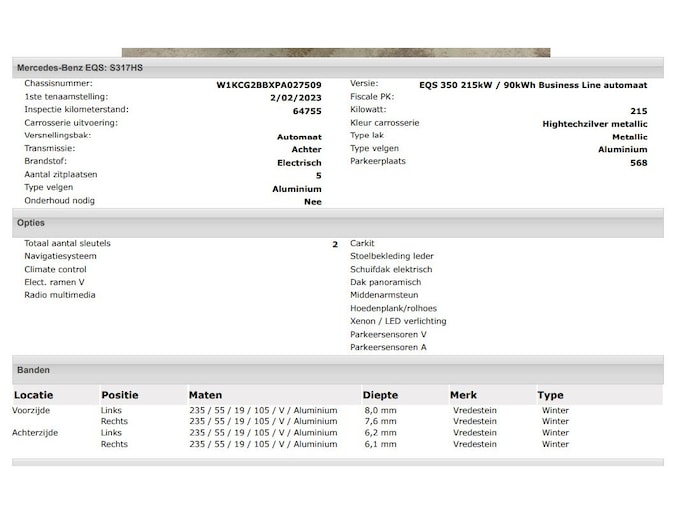Select the first registration date 2/02/2023
The height and width of the screenshot is (514, 685).
(296, 98)
